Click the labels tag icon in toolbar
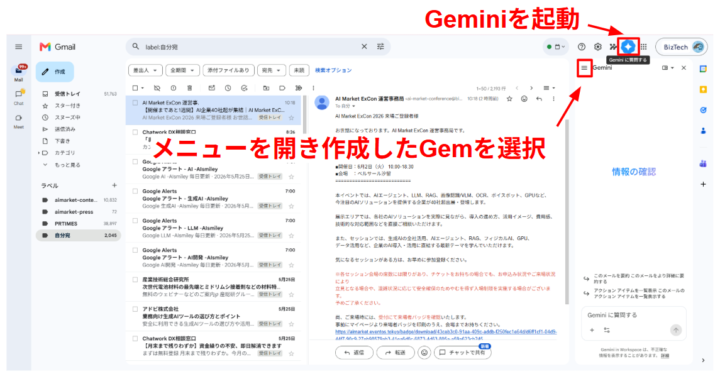The height and width of the screenshot is (391, 720). pyautogui.click(x=282, y=88)
